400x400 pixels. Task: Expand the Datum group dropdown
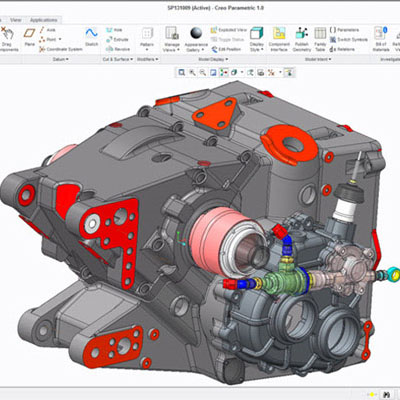click(61, 59)
